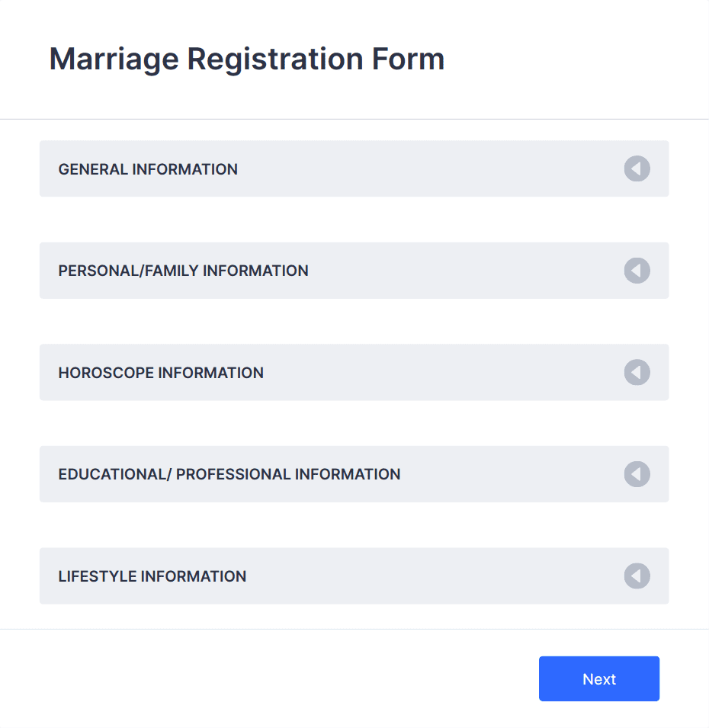Click the Personal/Family Information arrow icon

click(x=637, y=270)
